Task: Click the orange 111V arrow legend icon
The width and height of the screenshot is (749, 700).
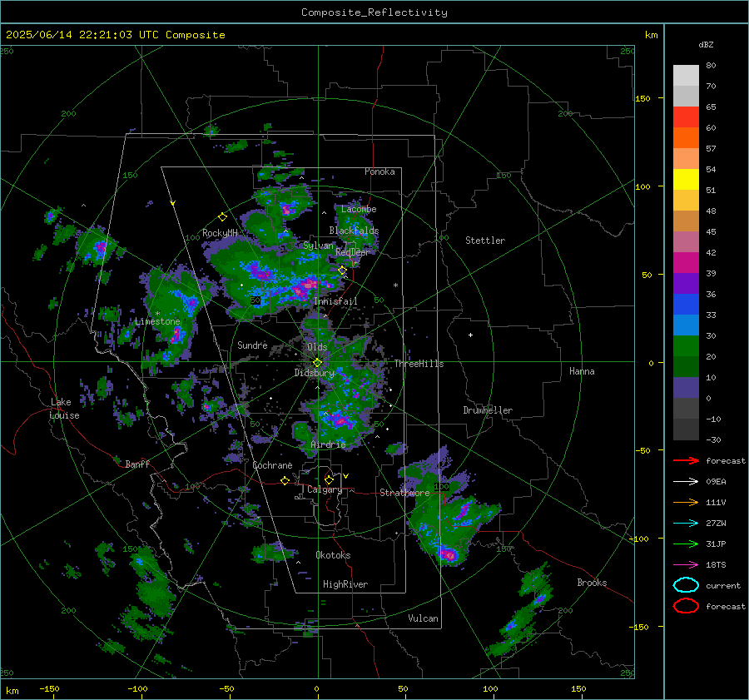Action: pyautogui.click(x=686, y=502)
